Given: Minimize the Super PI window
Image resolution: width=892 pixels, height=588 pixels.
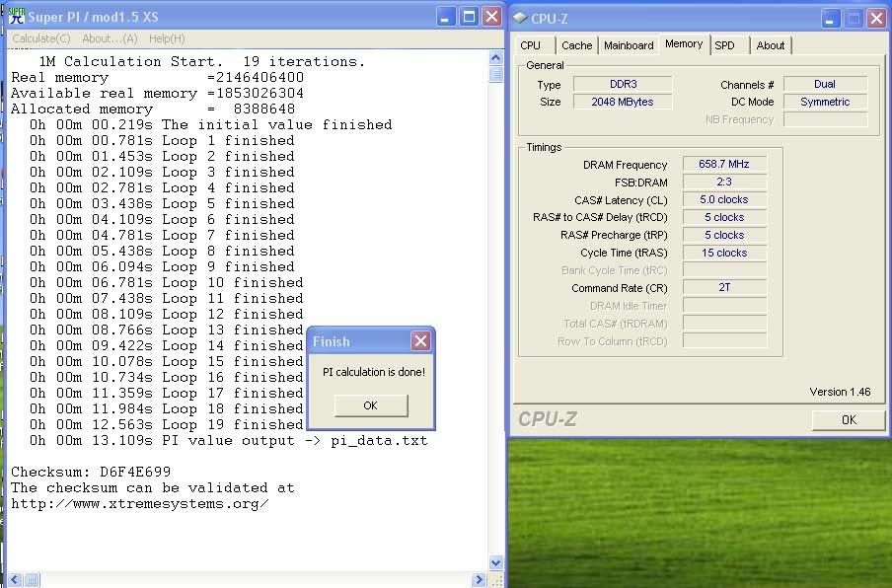Looking at the screenshot, I should click(x=446, y=17).
